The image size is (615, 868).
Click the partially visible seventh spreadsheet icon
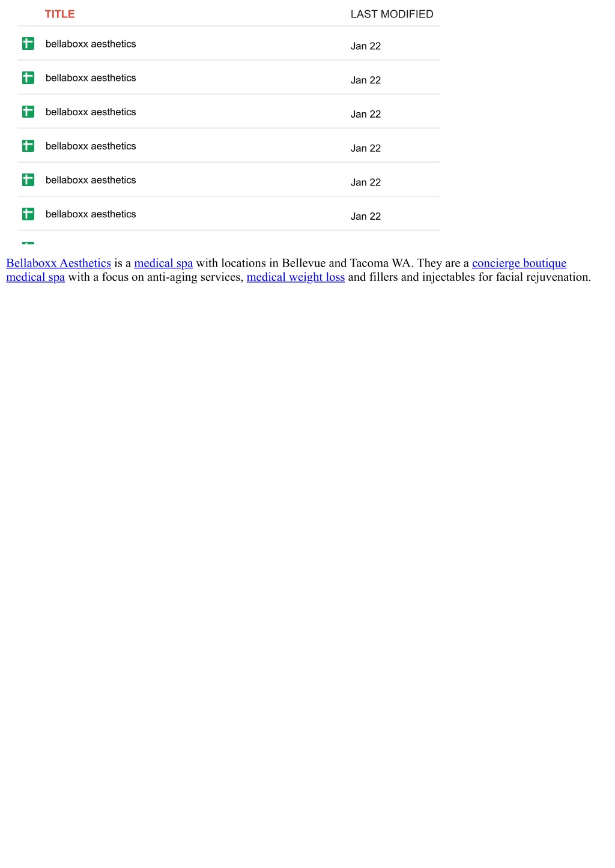pos(28,243)
